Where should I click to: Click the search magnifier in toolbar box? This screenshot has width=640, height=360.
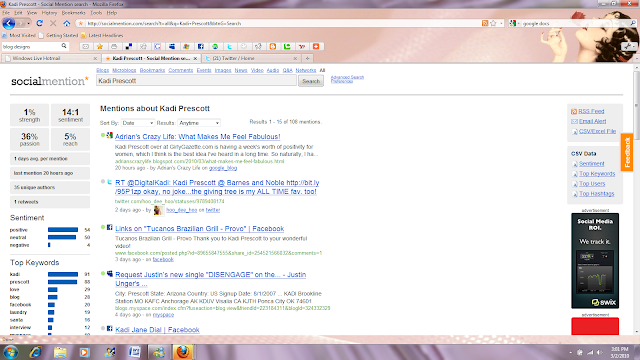(64, 46)
